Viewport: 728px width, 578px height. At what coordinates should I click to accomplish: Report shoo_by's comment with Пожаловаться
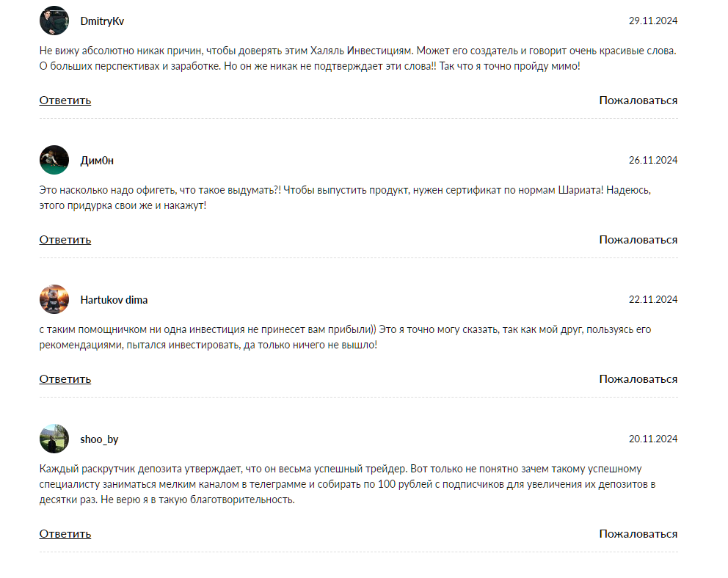point(638,534)
